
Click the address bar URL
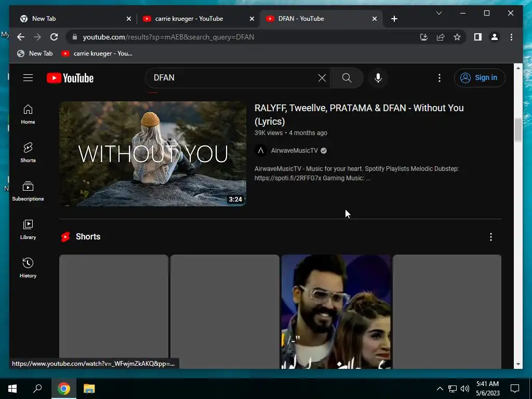coord(168,37)
